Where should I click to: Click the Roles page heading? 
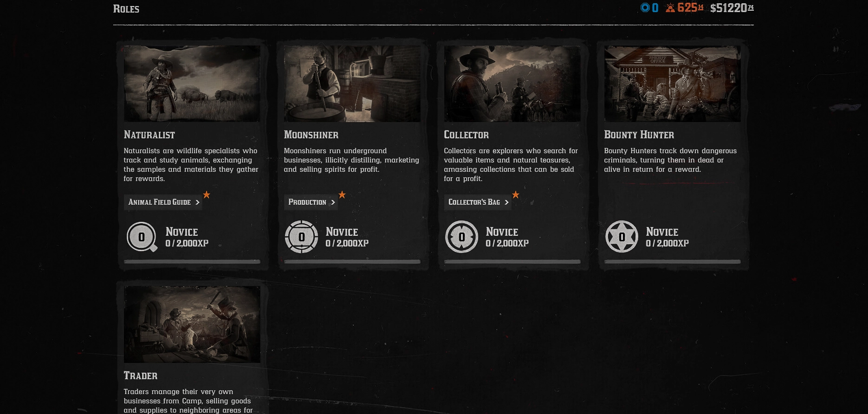point(126,9)
